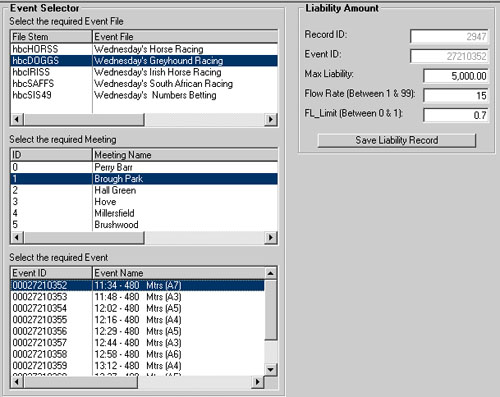This screenshot has height=397, width=500.
Task: Click left scroll arrow in Meeting list
Action: coord(18,237)
